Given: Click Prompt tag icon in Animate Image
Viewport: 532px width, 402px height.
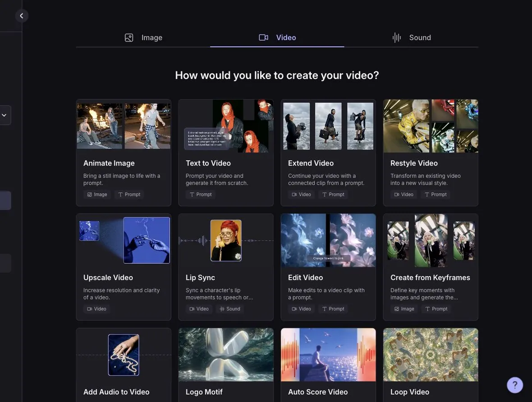Looking at the screenshot, I should (x=120, y=194).
